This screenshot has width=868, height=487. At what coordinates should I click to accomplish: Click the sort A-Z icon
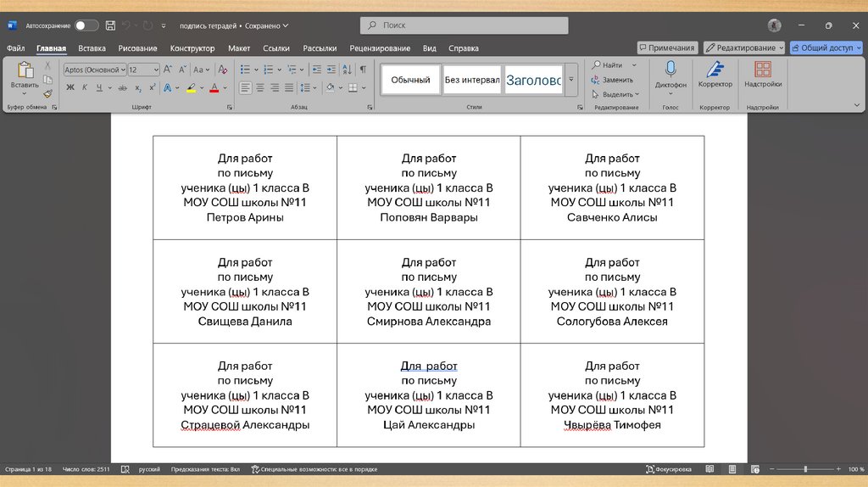click(345, 70)
